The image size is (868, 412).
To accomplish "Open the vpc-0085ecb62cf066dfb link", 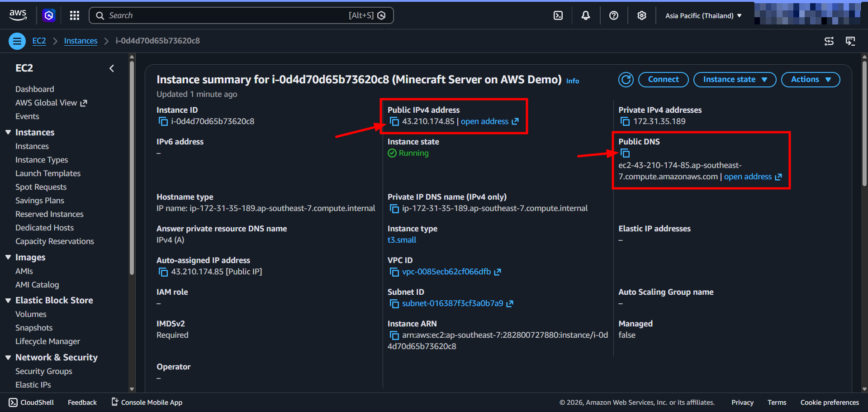I will pos(446,272).
